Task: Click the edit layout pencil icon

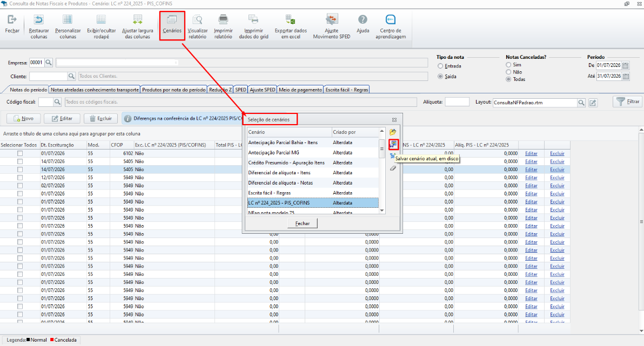Action: tap(593, 103)
